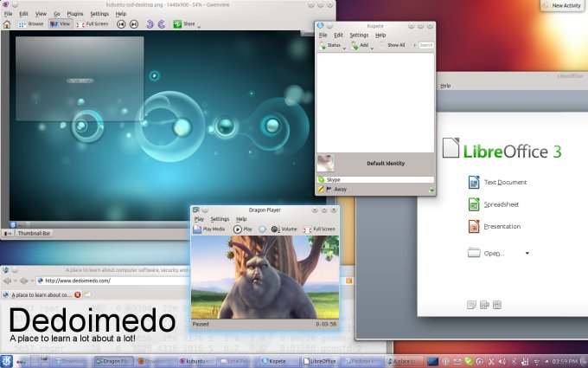Click the 03:59 PM clock in panel

565,361
